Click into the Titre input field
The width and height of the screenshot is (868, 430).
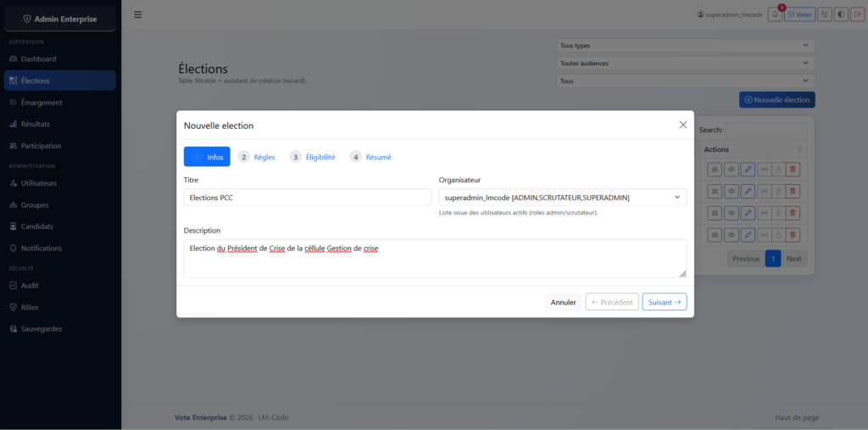coord(307,198)
